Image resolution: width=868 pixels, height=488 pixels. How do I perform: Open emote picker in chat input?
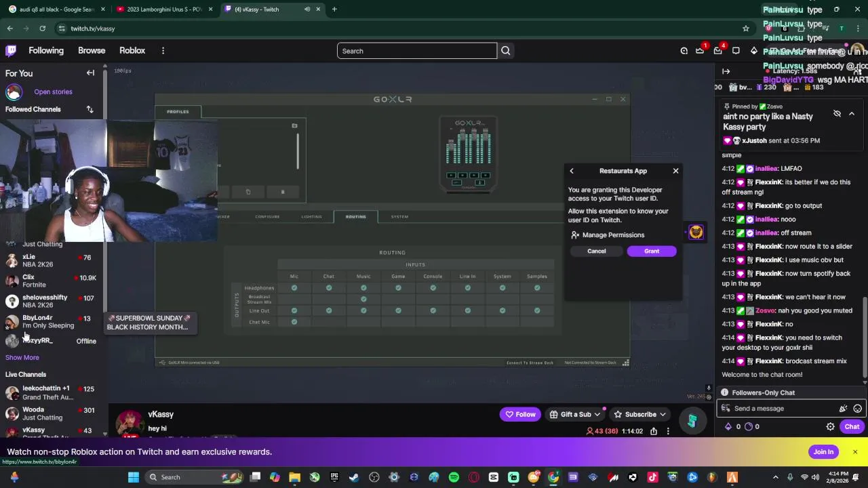[858, 409]
